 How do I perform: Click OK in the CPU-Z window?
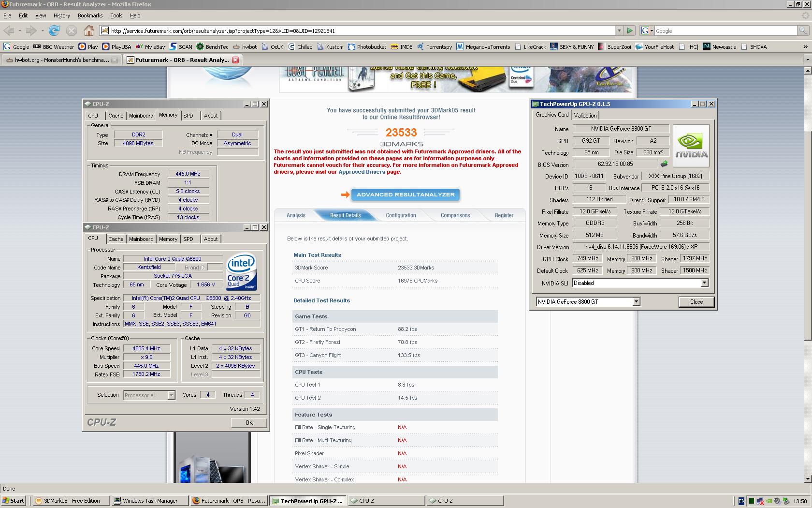tap(249, 422)
